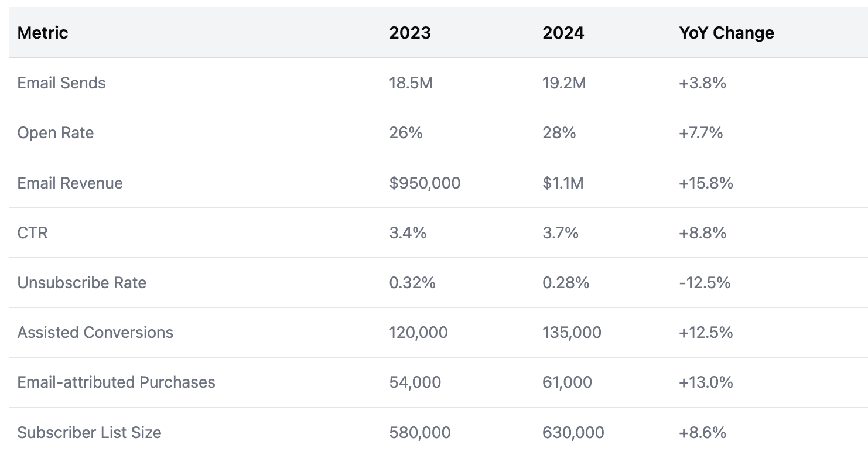Click the 2023 column header
The height and width of the screenshot is (472, 868).
tap(410, 33)
